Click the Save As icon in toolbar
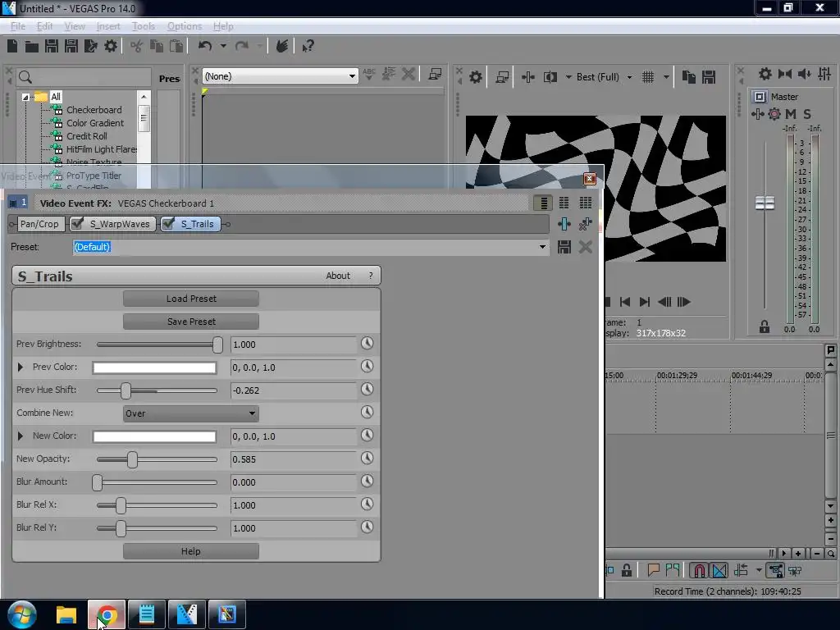This screenshot has width=840, height=630. coord(71,46)
